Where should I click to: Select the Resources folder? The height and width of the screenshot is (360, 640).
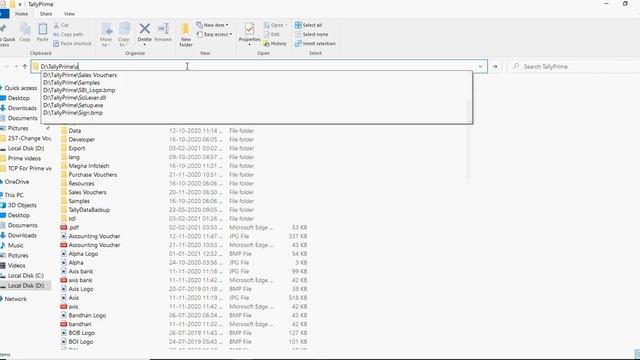[81, 184]
